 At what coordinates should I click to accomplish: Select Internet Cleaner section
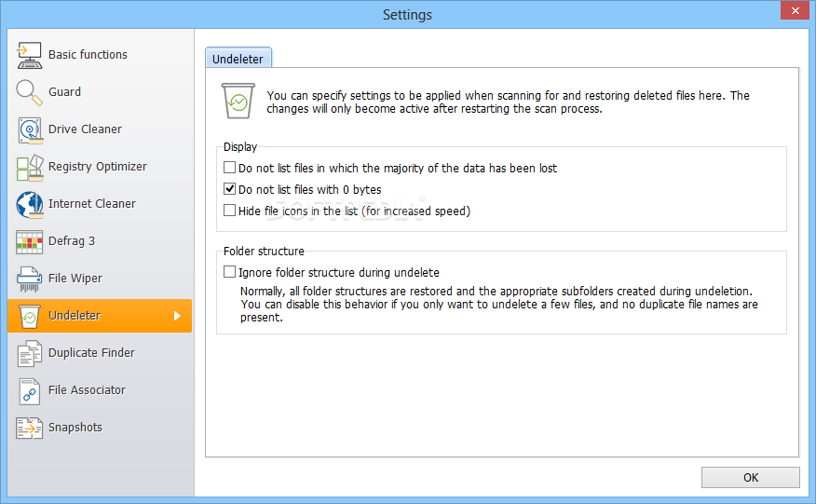tap(91, 204)
